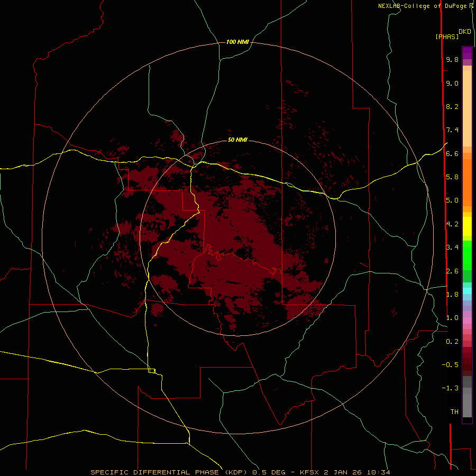Click the 7.4 value on the color scale
The width and height of the screenshot is (476, 476).
pos(452,130)
